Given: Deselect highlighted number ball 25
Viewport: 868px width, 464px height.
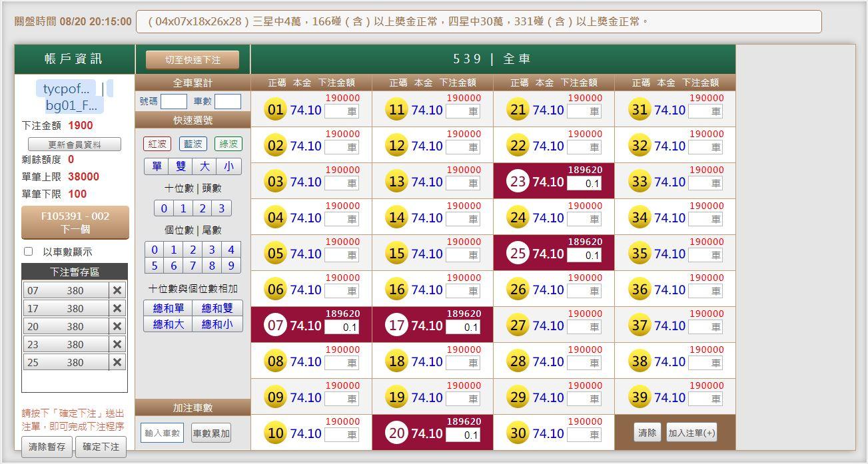Looking at the screenshot, I should pyautogui.click(x=518, y=254).
